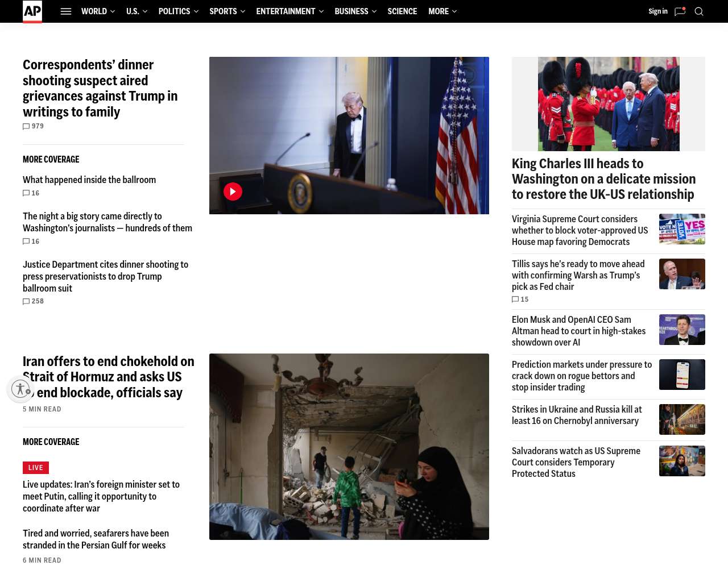728x582 pixels.
Task: Click the Ukraine strikes thumbnail
Action: coord(682,419)
